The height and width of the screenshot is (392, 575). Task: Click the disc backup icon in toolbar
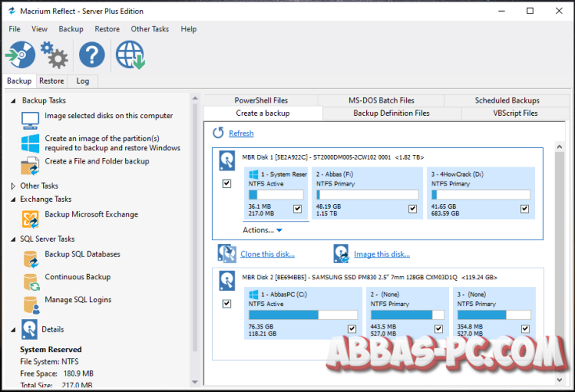tap(20, 55)
